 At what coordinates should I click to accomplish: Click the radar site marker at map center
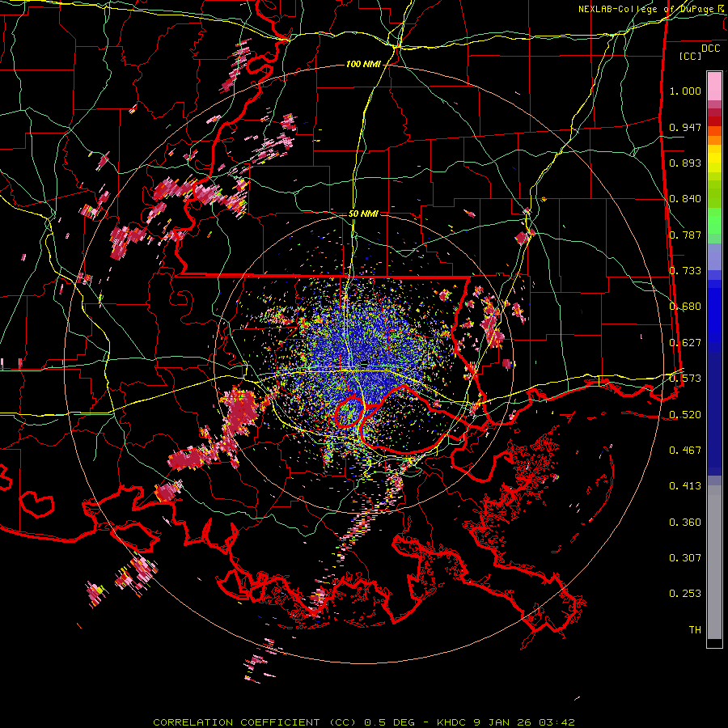click(365, 362)
